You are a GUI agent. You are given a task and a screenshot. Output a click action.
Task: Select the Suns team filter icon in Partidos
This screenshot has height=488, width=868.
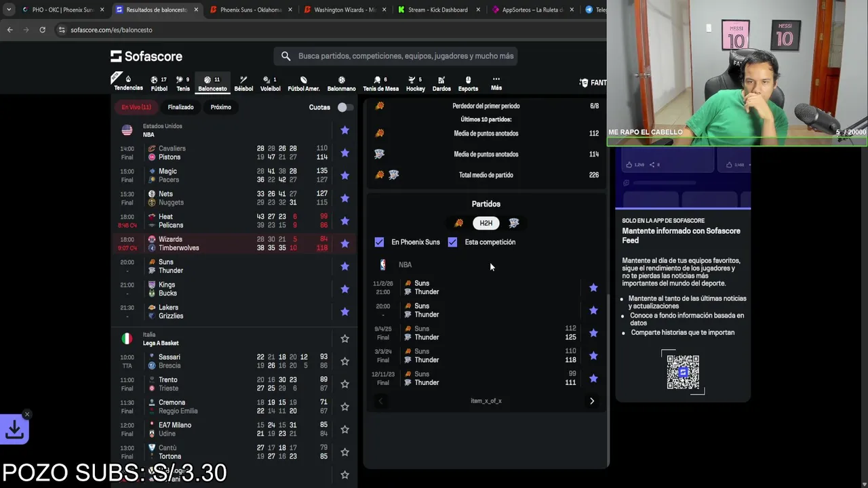pos(459,223)
